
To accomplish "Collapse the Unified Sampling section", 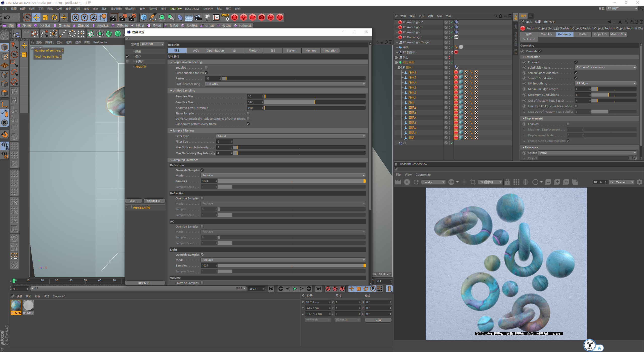I will pos(171,91).
